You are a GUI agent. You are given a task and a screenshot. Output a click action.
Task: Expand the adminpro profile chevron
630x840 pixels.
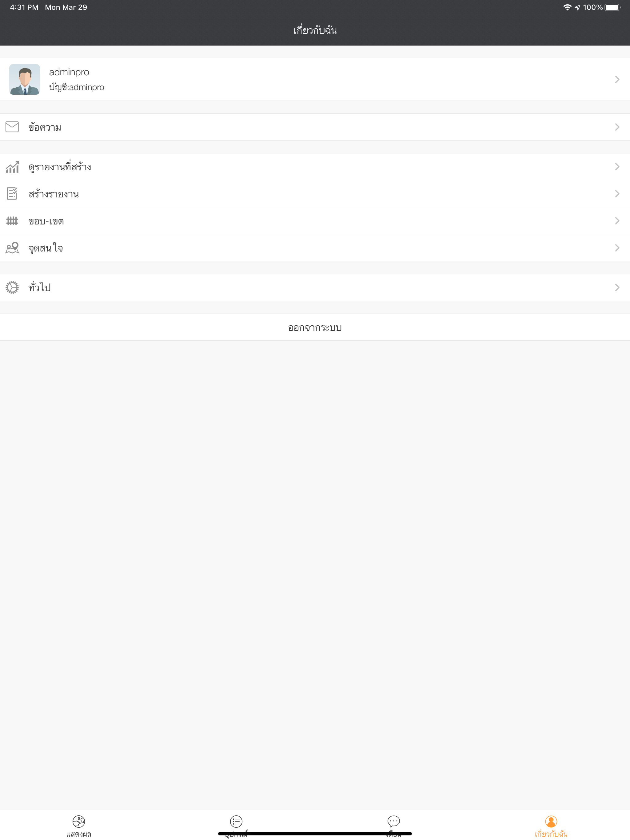tap(617, 79)
